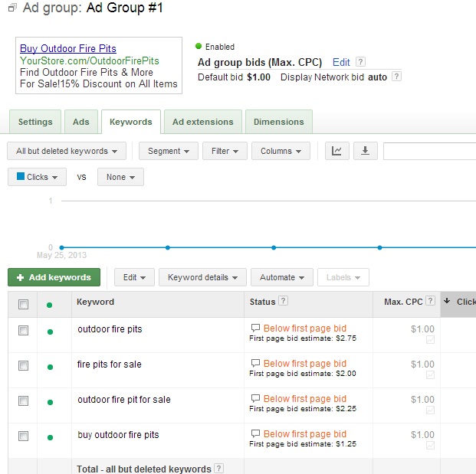
Task: Open the Clicks metric dropdown
Action: coord(37,177)
